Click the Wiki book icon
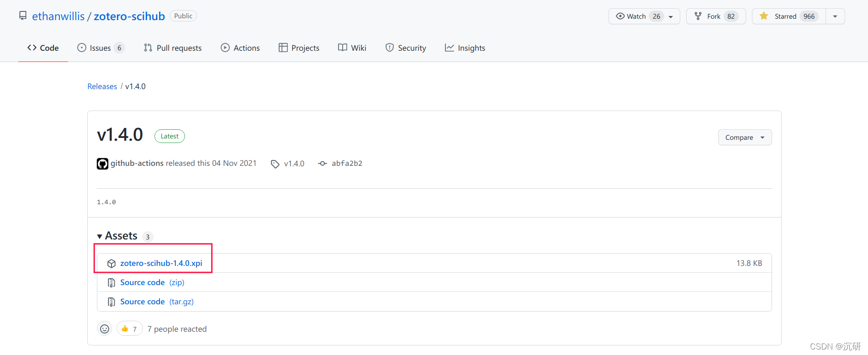Image resolution: width=868 pixels, height=355 pixels. 343,48
